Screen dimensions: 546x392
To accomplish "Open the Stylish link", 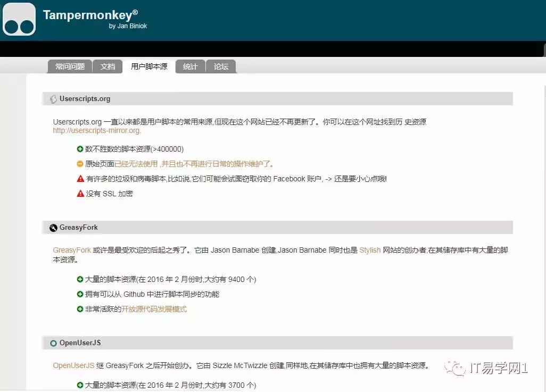I will [369, 250].
